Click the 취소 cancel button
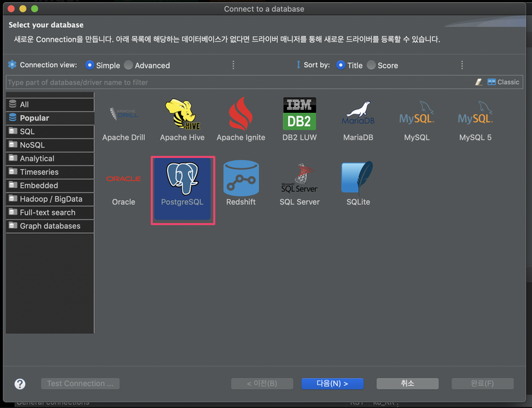The image size is (532, 408). tap(407, 384)
